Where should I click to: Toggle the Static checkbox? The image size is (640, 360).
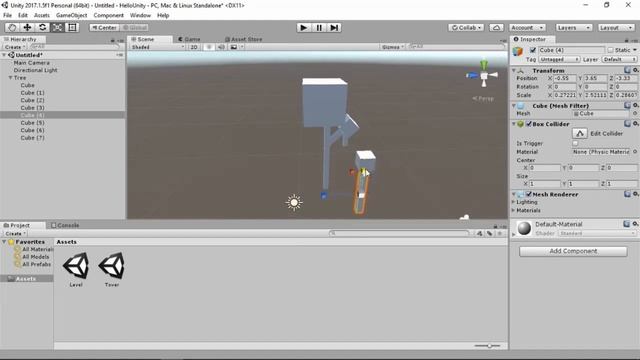point(610,50)
